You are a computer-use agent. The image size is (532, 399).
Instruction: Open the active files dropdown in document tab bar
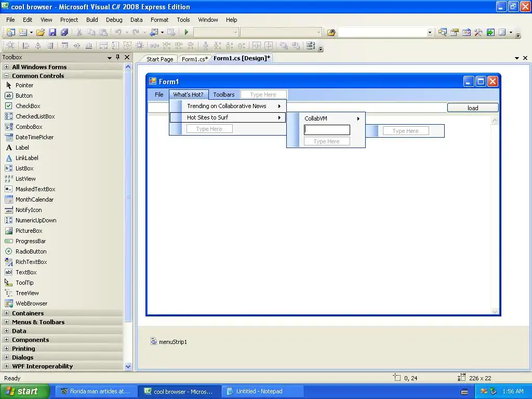[517, 58]
